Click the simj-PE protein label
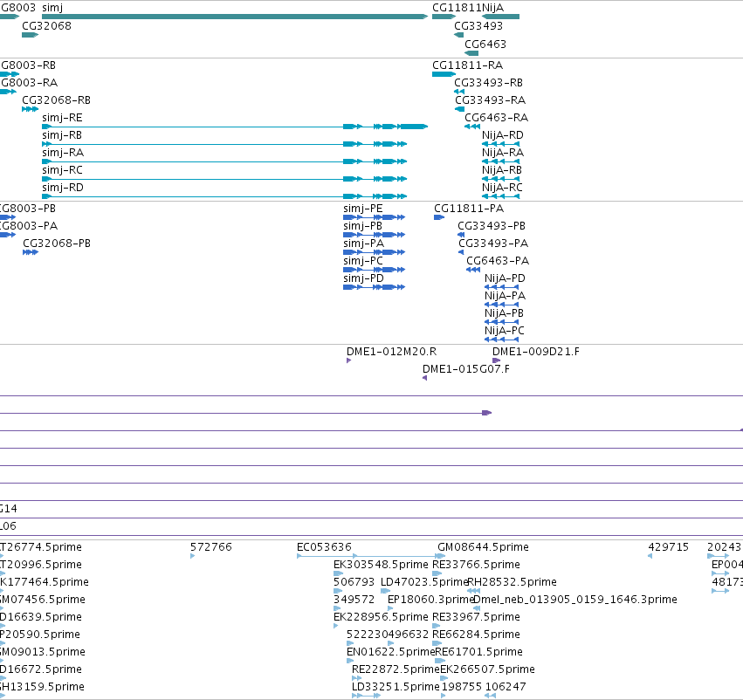The width and height of the screenshot is (743, 700). click(362, 209)
